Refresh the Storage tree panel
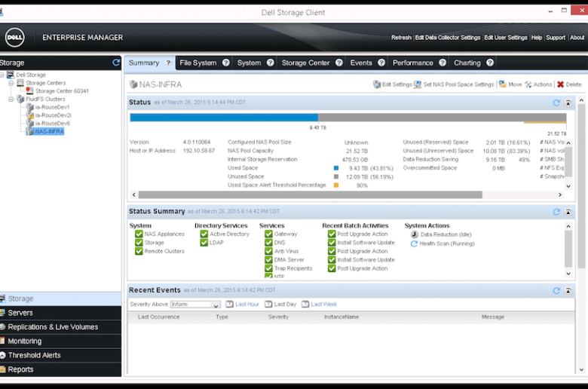Image resolution: width=588 pixels, height=389 pixels. 116,63
